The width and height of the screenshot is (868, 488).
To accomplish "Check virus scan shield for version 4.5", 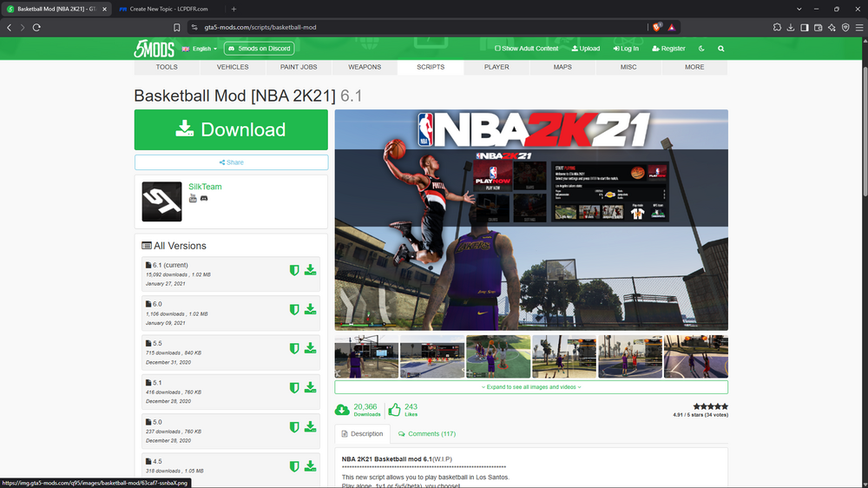I will 294,466.
